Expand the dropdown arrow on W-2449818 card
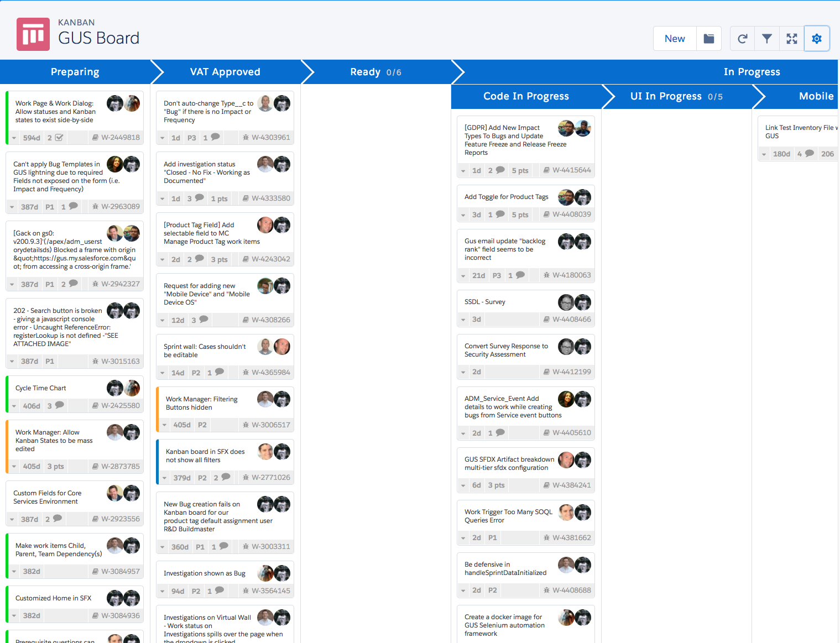Viewport: 840px width, 643px height. [14, 138]
